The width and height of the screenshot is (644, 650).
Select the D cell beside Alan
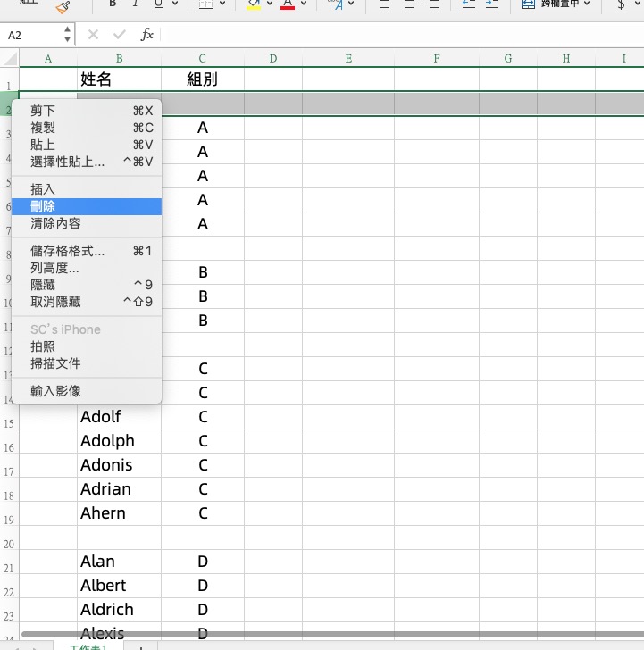203,562
